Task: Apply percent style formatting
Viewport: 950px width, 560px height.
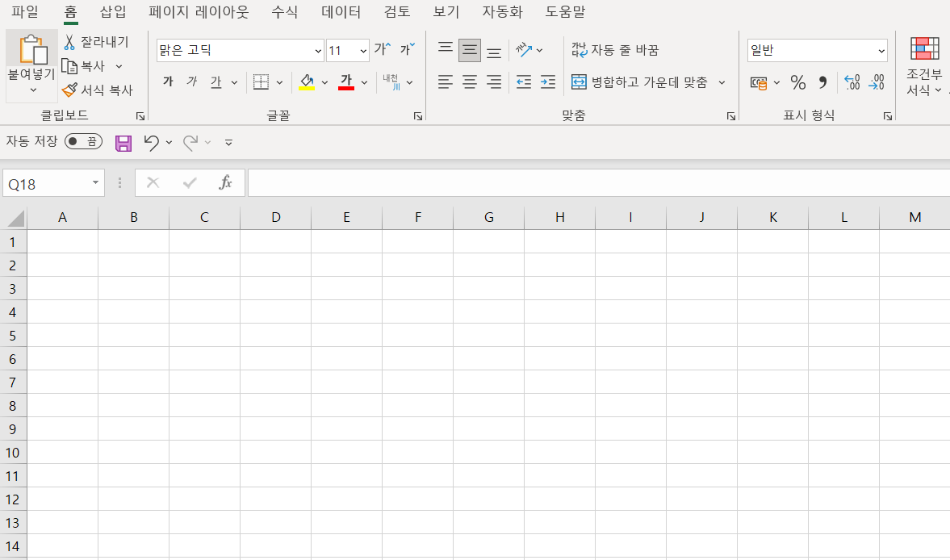Action: pyautogui.click(x=797, y=81)
